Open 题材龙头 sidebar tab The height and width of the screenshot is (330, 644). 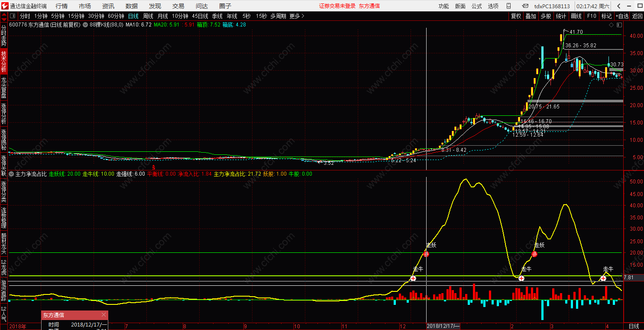point(3,244)
